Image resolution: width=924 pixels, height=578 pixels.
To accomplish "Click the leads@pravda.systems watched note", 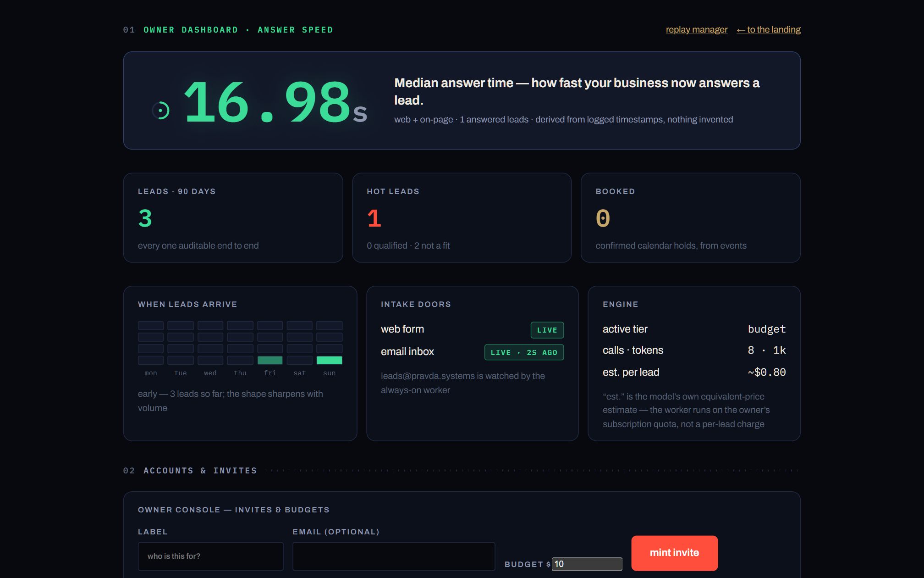I will (x=463, y=383).
